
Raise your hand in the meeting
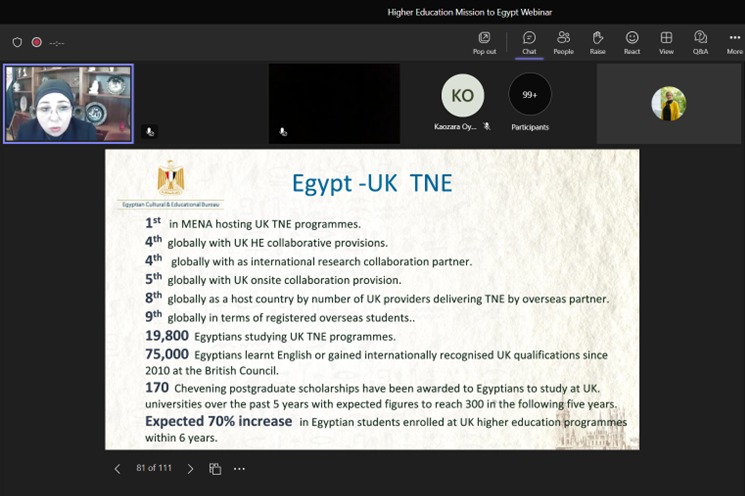click(x=597, y=42)
